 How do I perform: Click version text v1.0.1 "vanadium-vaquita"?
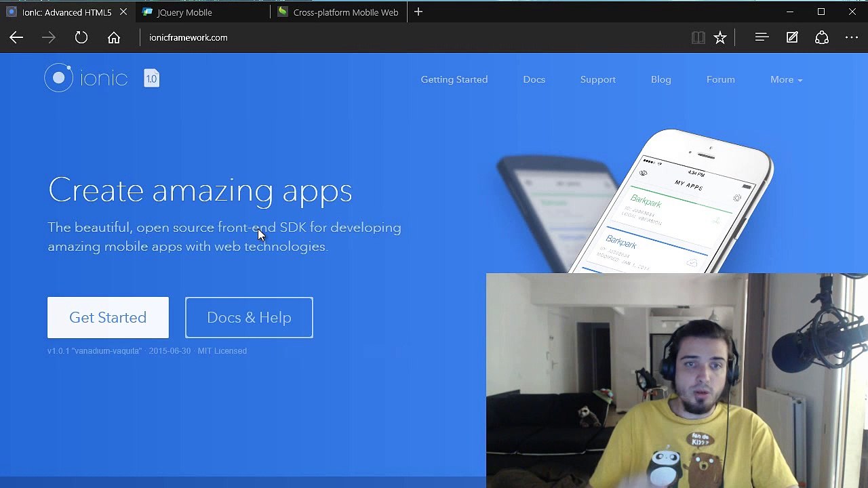94,351
